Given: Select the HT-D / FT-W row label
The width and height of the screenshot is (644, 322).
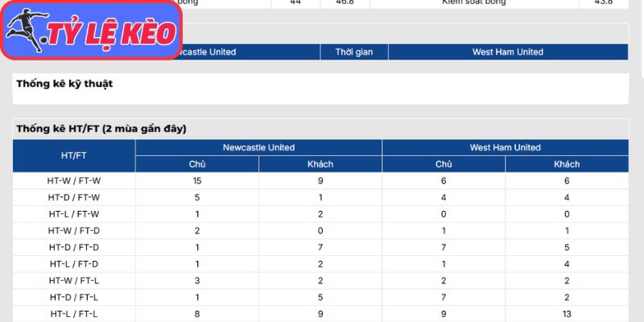Looking at the screenshot, I should point(74,197).
